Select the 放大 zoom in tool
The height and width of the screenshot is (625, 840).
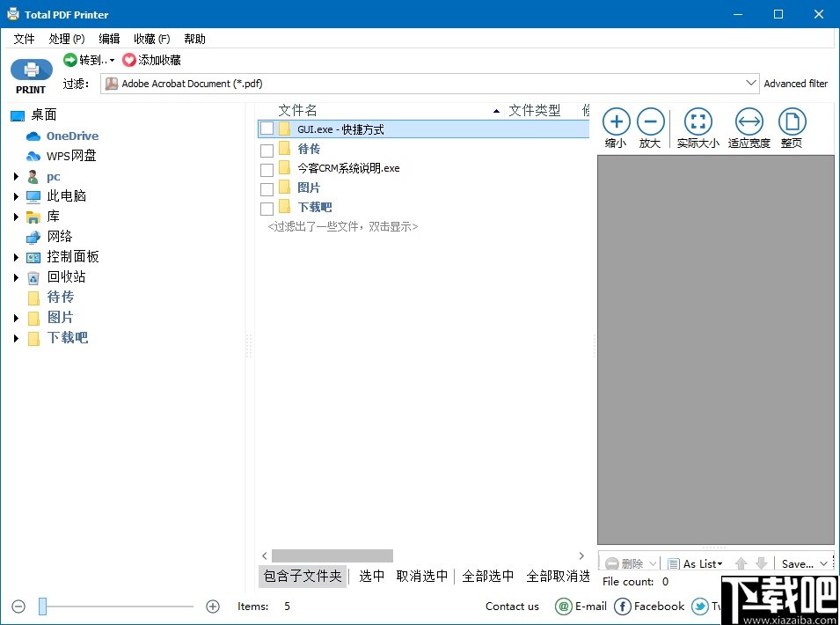[x=651, y=122]
